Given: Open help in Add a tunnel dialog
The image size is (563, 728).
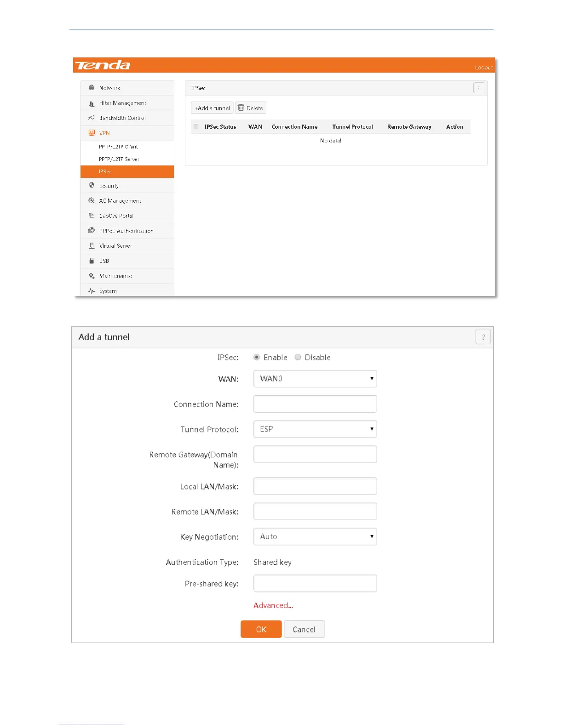Looking at the screenshot, I should [x=483, y=337].
